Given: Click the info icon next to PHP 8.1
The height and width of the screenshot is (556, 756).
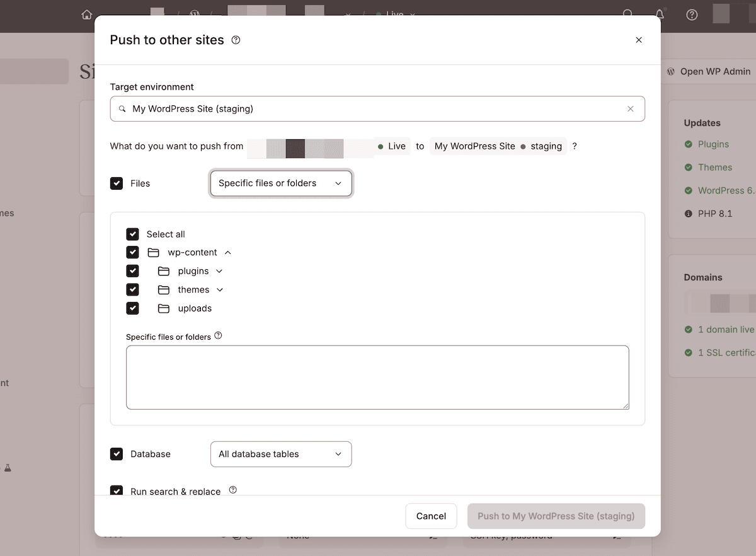Looking at the screenshot, I should tap(688, 213).
